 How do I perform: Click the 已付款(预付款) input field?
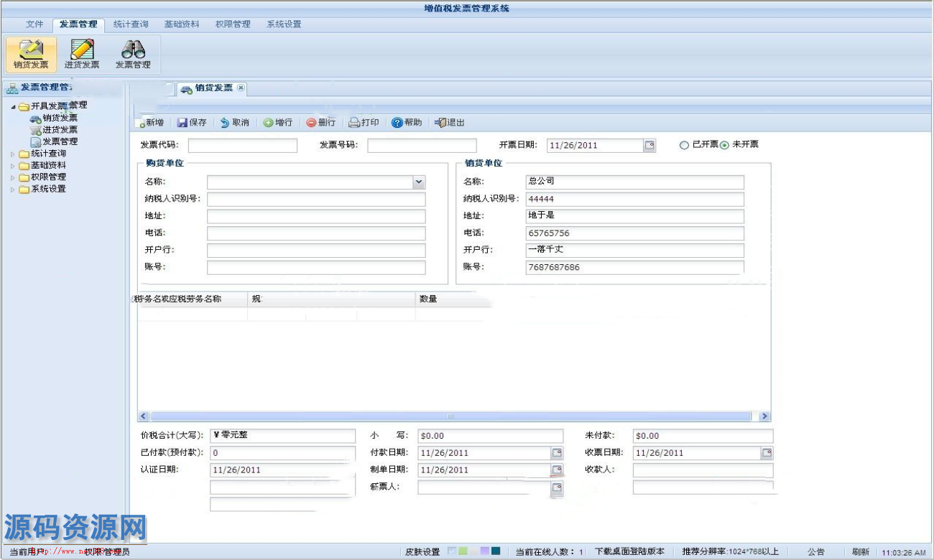click(282, 454)
